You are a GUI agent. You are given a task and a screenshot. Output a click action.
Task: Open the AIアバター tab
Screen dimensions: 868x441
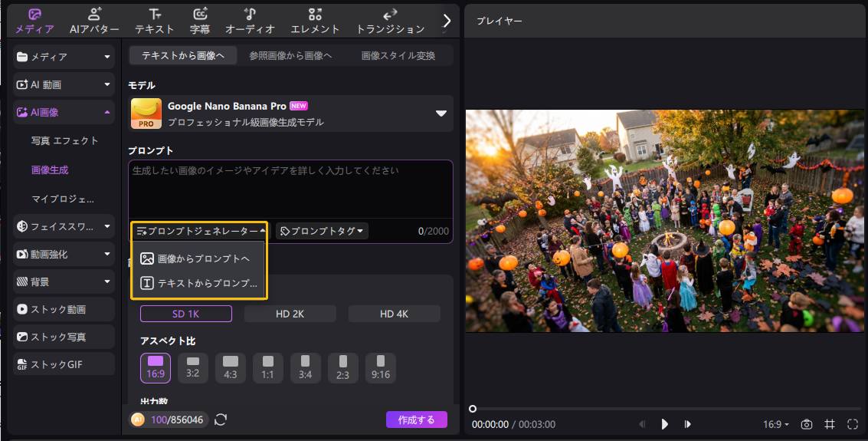pos(94,21)
